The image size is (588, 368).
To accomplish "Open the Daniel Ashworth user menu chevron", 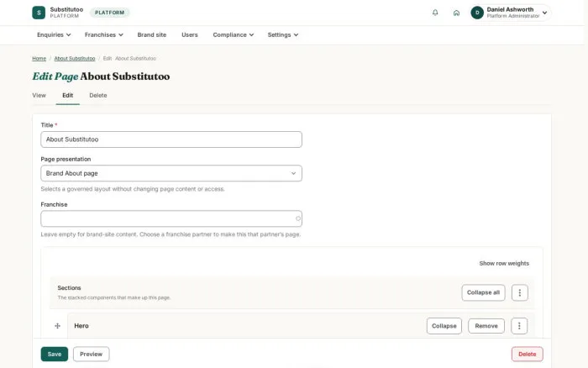I will 544,13.
